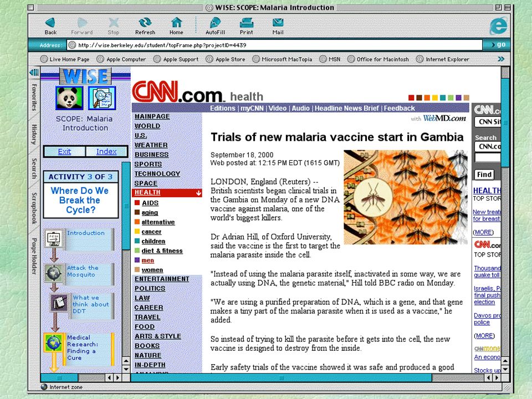The height and width of the screenshot is (399, 532).
Task: Click the Back toolbar arrow
Action: (x=50, y=23)
